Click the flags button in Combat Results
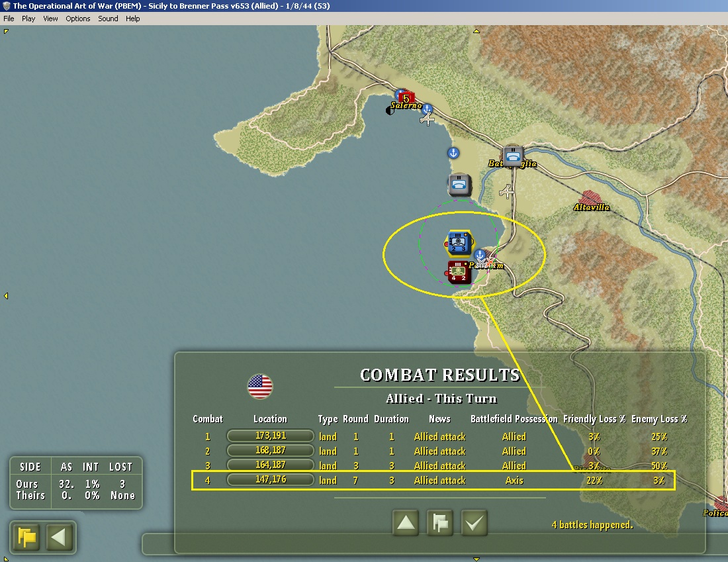Viewport: 728px width, 562px height. 439,523
